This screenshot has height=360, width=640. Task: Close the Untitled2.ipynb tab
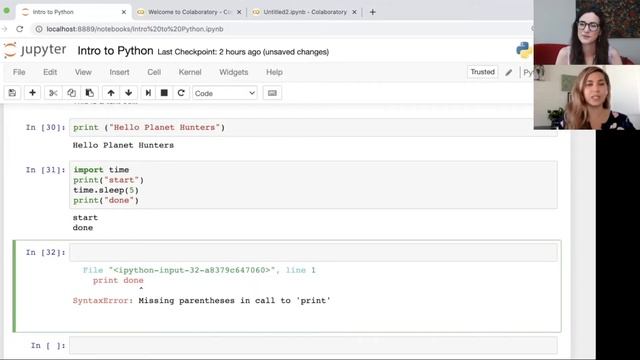tap(354, 12)
